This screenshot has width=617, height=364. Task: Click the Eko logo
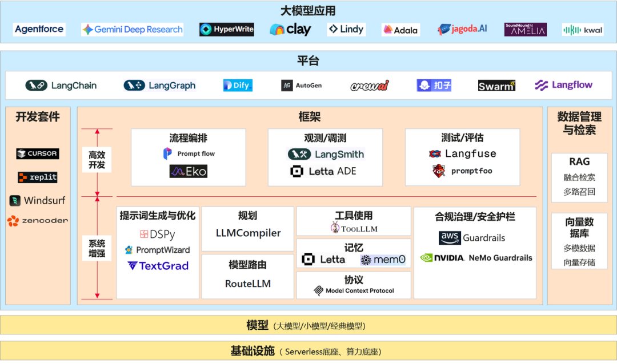point(189,171)
